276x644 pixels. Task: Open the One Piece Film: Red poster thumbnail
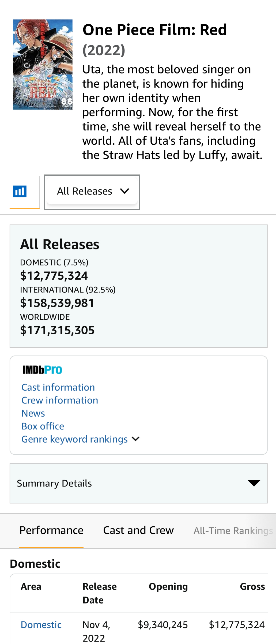tap(43, 64)
